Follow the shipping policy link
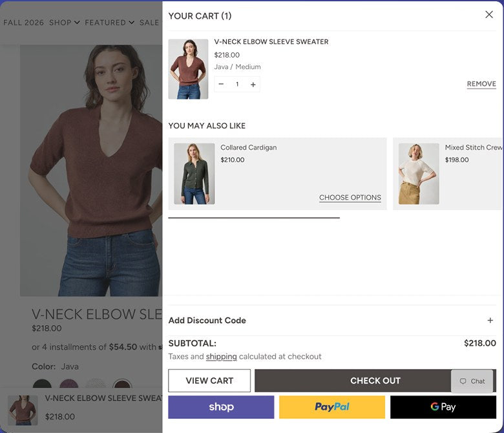Screen dimensions: 504x433 click(x=221, y=357)
